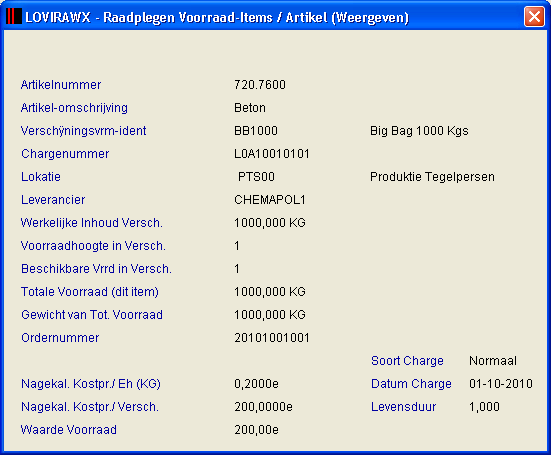Click the Soort Charge value Normaal

tap(493, 361)
